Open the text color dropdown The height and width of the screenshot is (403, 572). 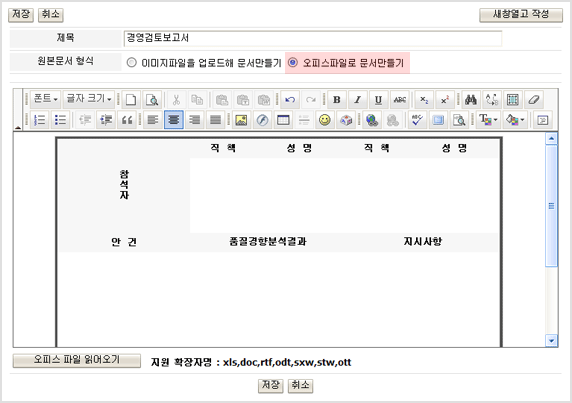click(488, 120)
